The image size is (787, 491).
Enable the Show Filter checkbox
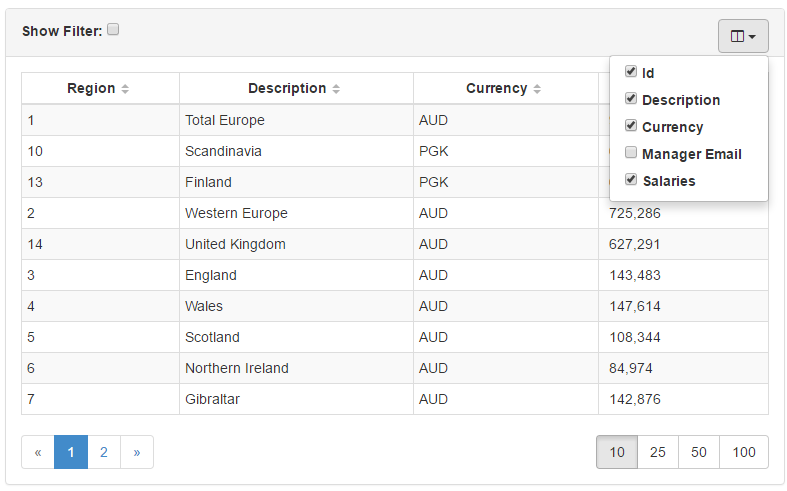point(113,30)
